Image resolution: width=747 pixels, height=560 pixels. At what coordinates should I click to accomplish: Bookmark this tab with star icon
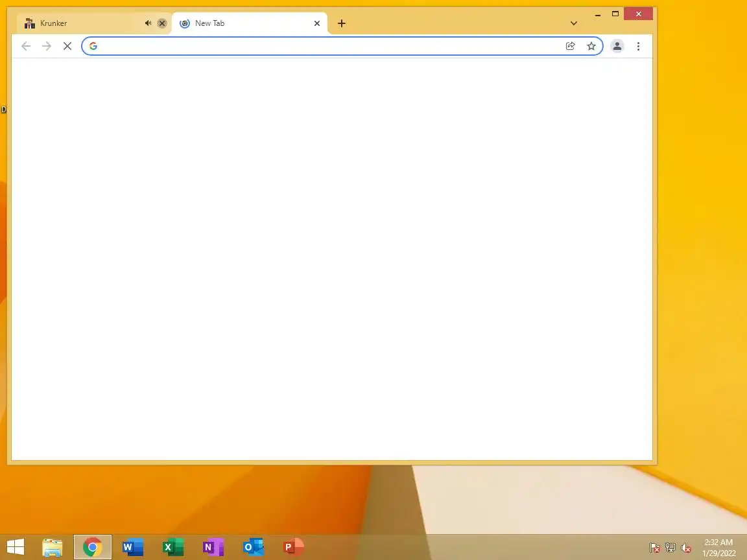[591, 46]
